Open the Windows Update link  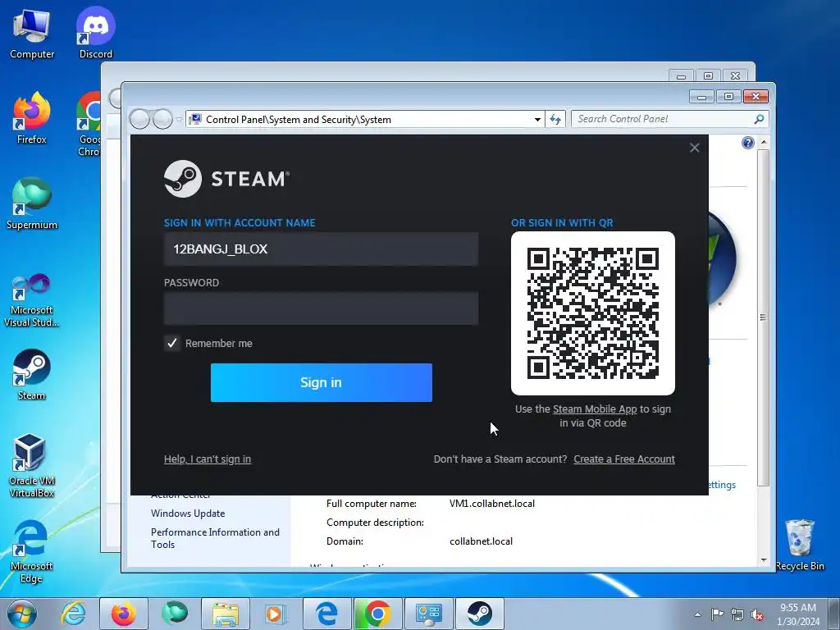(188, 514)
